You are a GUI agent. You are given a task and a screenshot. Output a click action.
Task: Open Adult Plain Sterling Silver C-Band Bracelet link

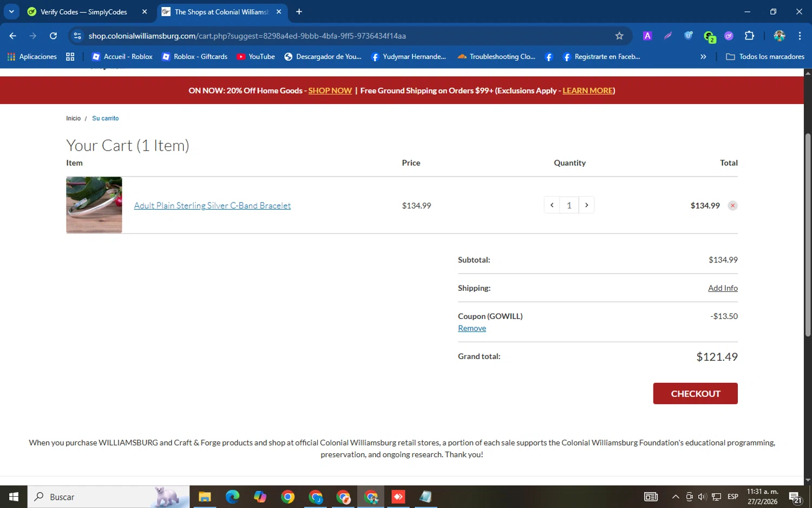[212, 205]
